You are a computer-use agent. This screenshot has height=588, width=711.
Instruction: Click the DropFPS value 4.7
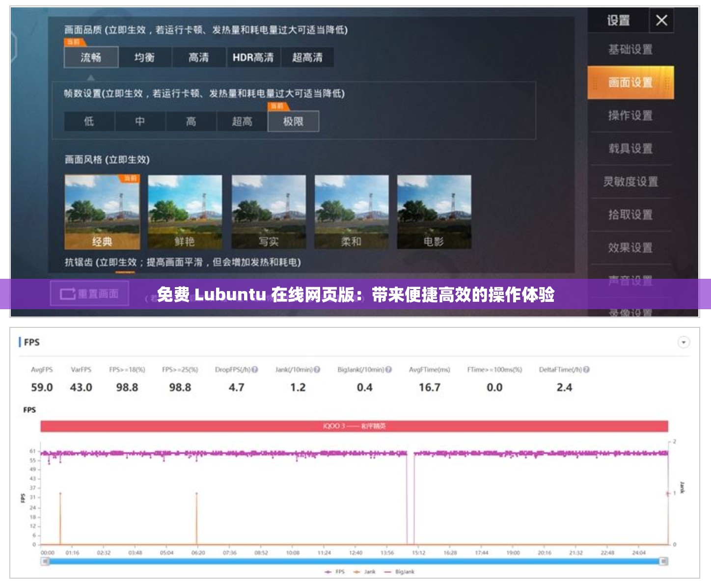point(236,387)
